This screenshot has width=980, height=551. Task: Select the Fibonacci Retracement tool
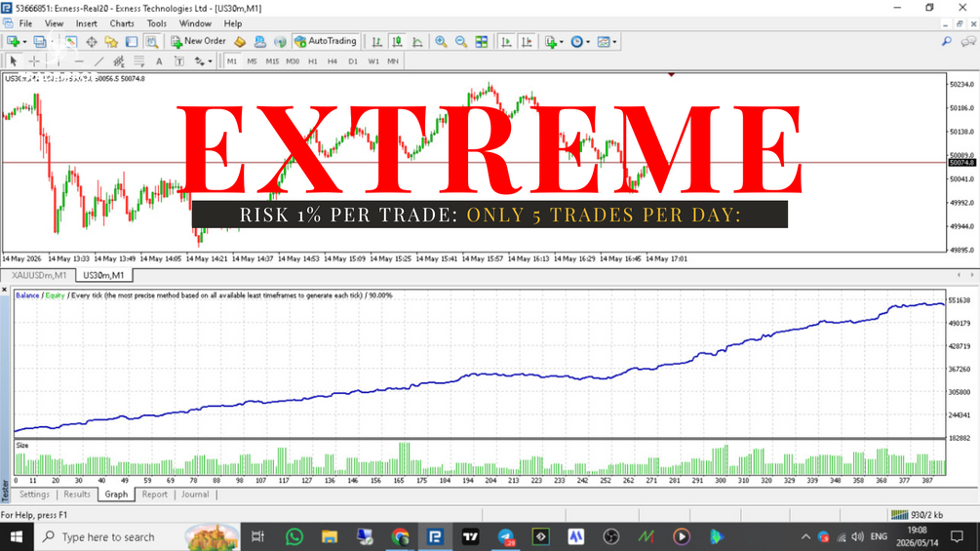click(138, 61)
